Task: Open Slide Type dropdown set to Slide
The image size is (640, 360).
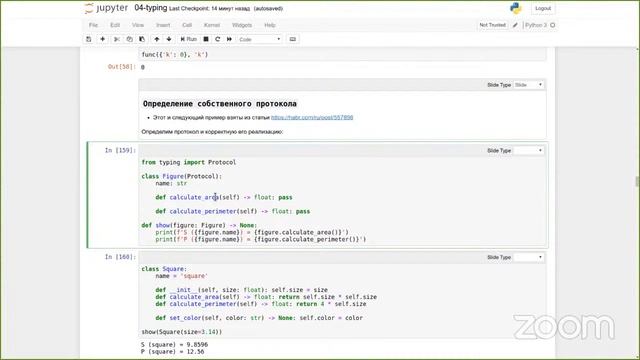Action: (529, 85)
